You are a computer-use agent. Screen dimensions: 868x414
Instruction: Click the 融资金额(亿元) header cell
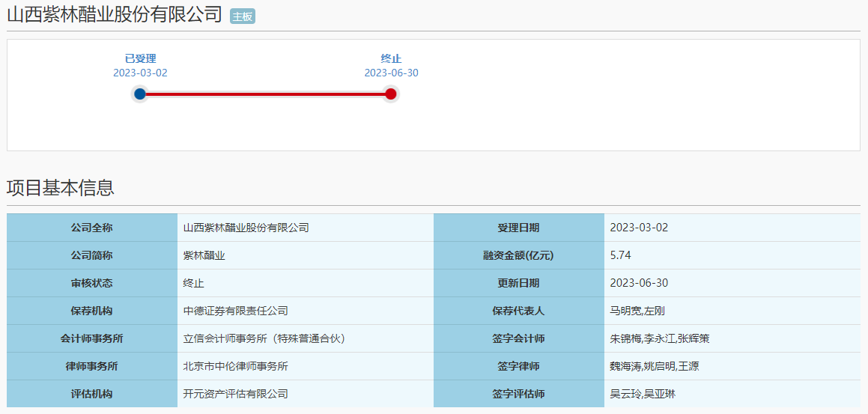(519, 256)
